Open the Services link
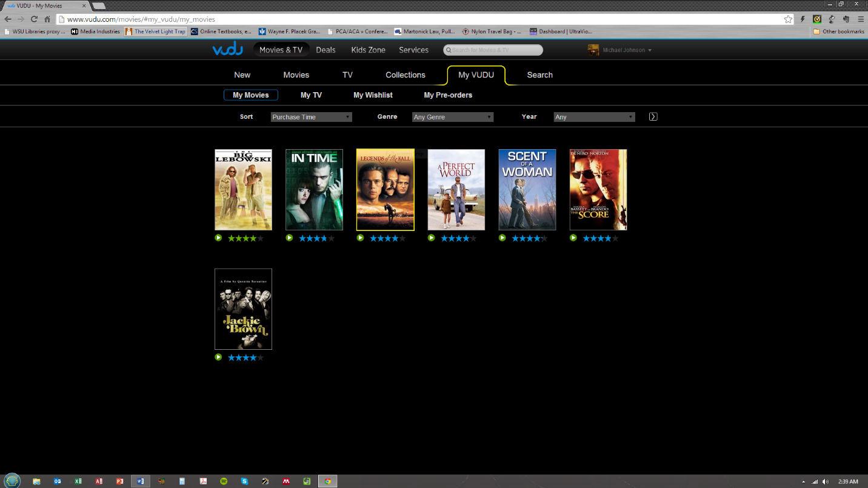The image size is (868, 488). coord(414,50)
